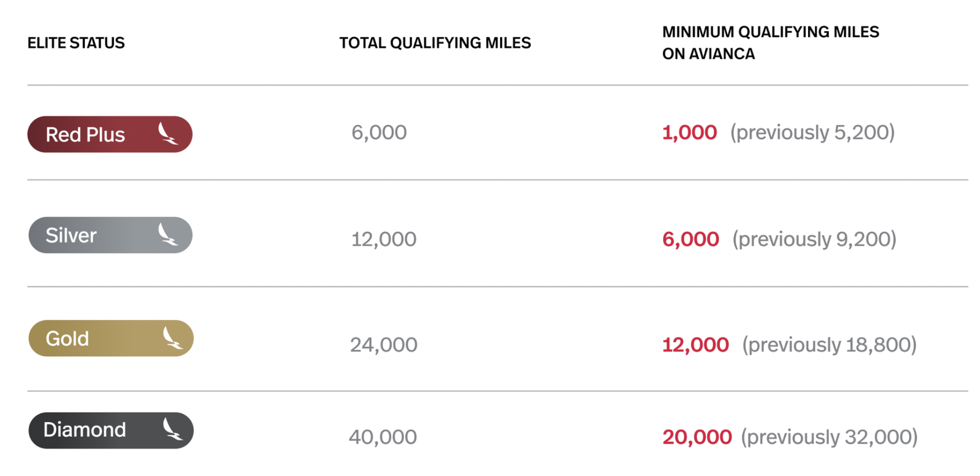Image resolution: width=980 pixels, height=476 pixels.
Task: Click the 40,000 total miles for Diamond
Action: pyautogui.click(x=383, y=437)
